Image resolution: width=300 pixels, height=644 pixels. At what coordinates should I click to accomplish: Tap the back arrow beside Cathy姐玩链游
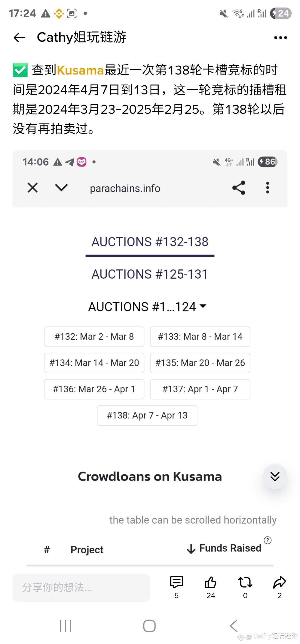tap(19, 38)
